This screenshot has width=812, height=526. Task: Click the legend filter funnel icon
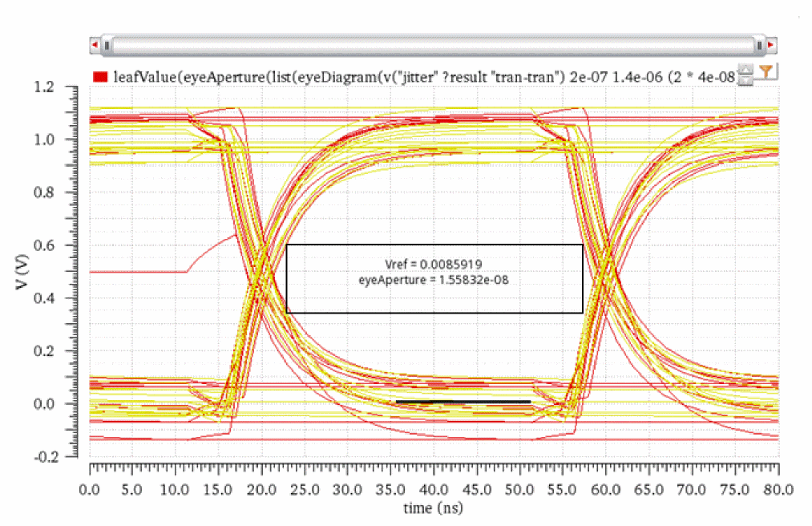(x=766, y=72)
